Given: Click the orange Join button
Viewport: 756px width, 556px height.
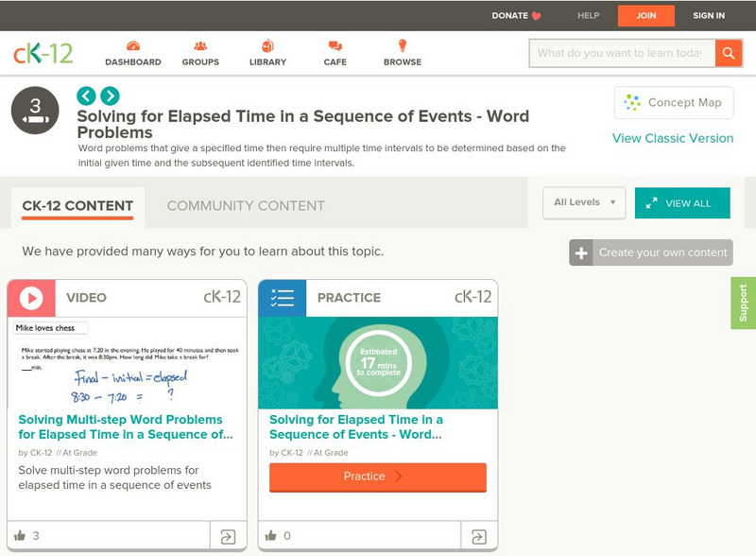Looking at the screenshot, I should click(646, 16).
